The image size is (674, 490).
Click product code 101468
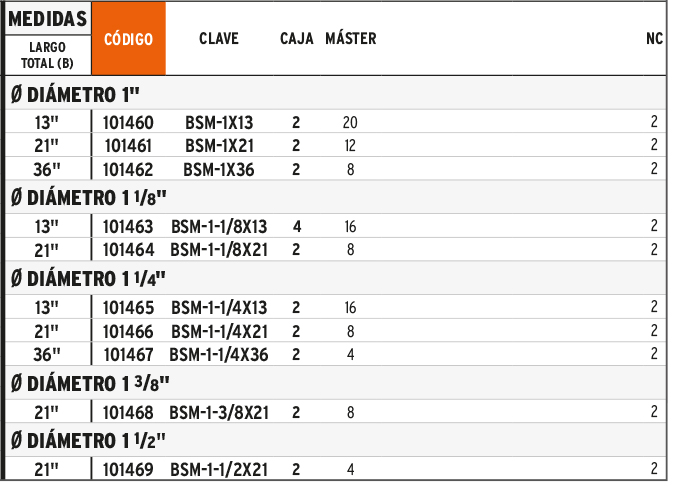(128, 413)
